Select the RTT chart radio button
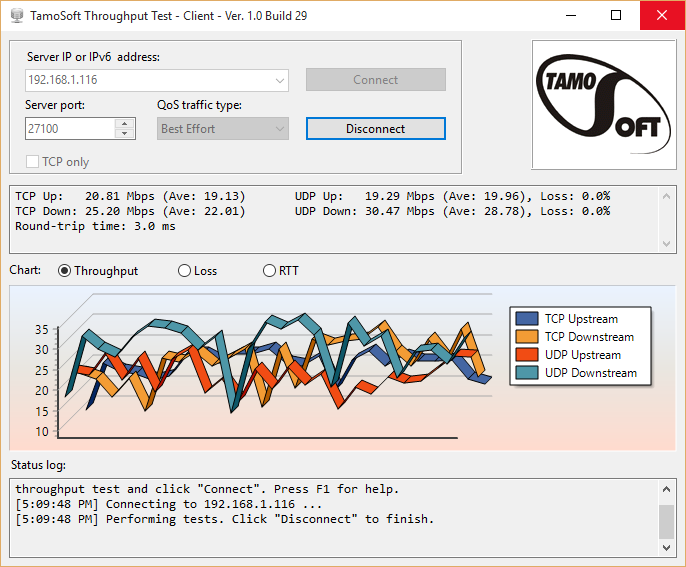The width and height of the screenshot is (686, 567). click(269, 271)
